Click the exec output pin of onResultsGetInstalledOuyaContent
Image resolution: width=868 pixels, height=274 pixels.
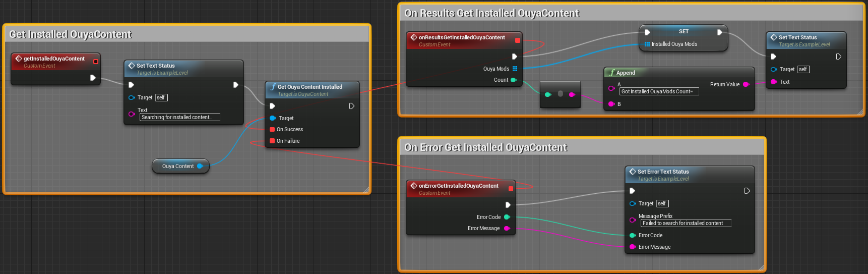point(515,57)
